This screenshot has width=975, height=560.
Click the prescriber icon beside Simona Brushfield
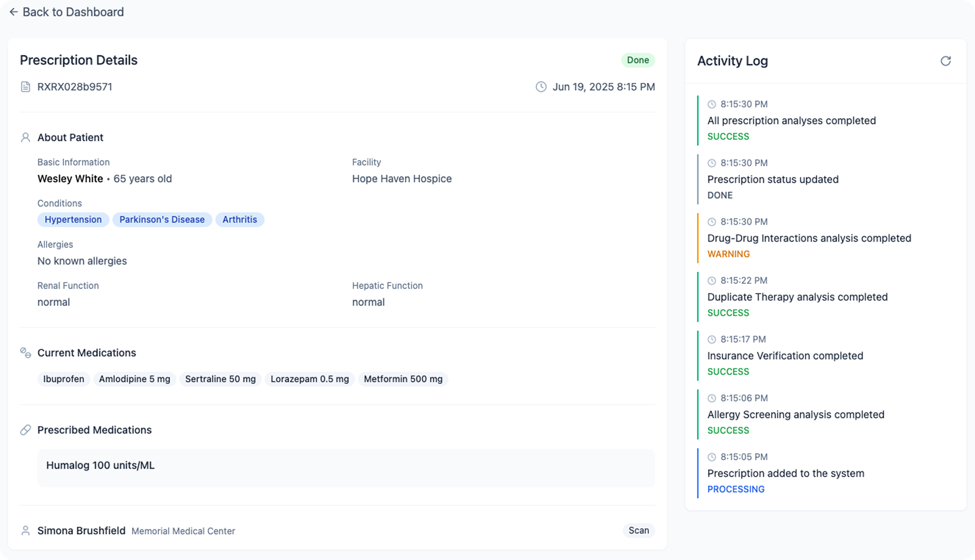pos(25,531)
